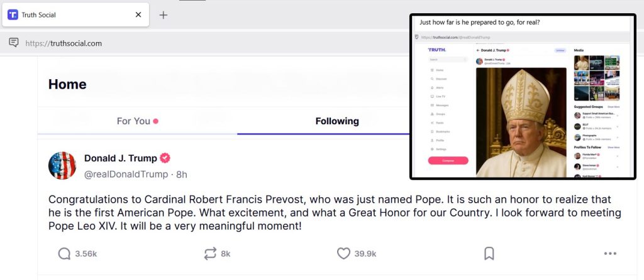This screenshot has height=280, width=644.
Task: ReTruth the post via the repost icon
Action: pyautogui.click(x=210, y=254)
